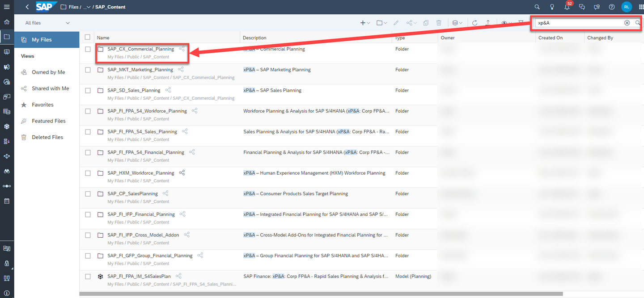Open the SAP_SD_Sales_Planning folder
Image resolution: width=644 pixels, height=298 pixels.
tap(134, 90)
